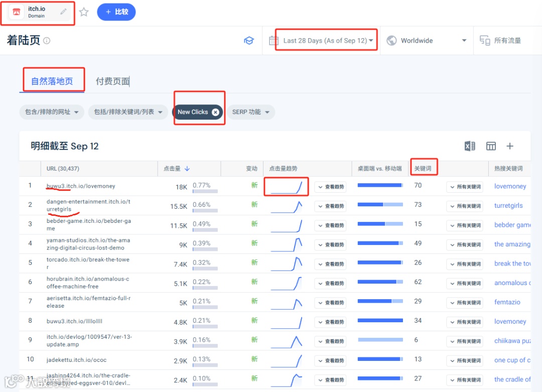Click the 变动 column header

coord(251,169)
